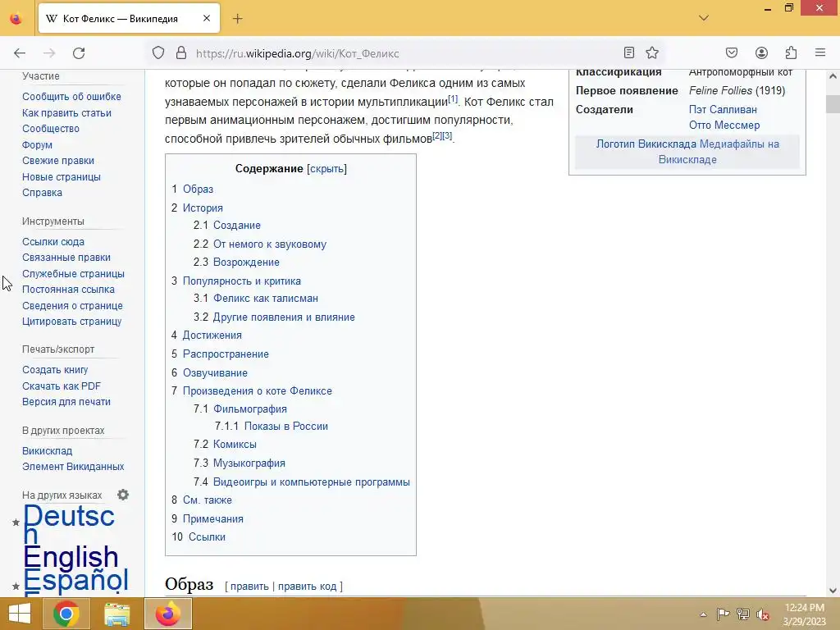Click the forward navigation arrow
Viewport: 840px width, 630px height.
coord(49,53)
